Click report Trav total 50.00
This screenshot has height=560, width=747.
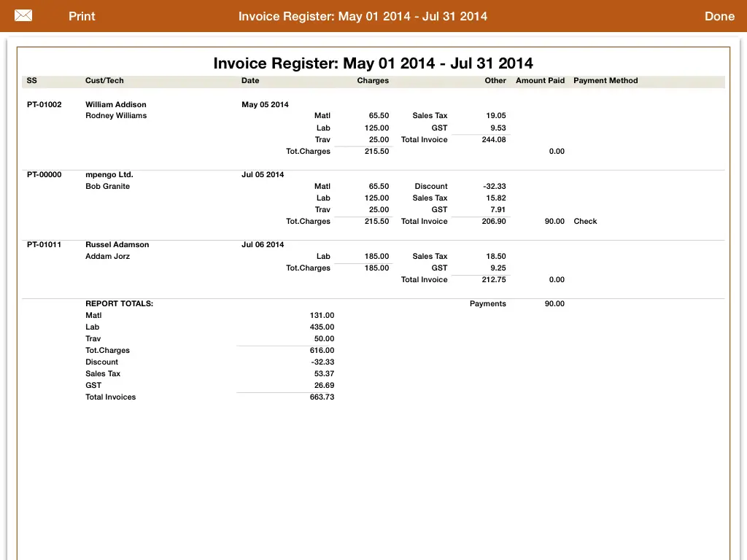coord(324,338)
